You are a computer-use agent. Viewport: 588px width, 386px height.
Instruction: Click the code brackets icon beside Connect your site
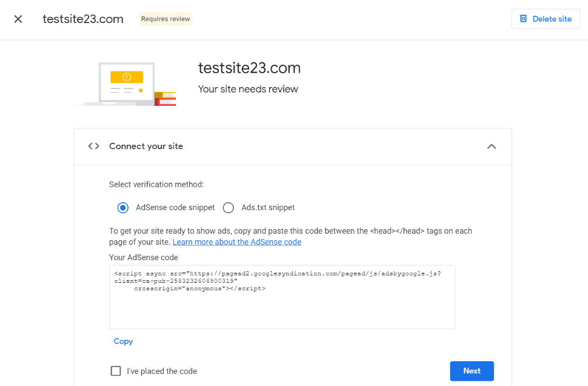point(93,146)
